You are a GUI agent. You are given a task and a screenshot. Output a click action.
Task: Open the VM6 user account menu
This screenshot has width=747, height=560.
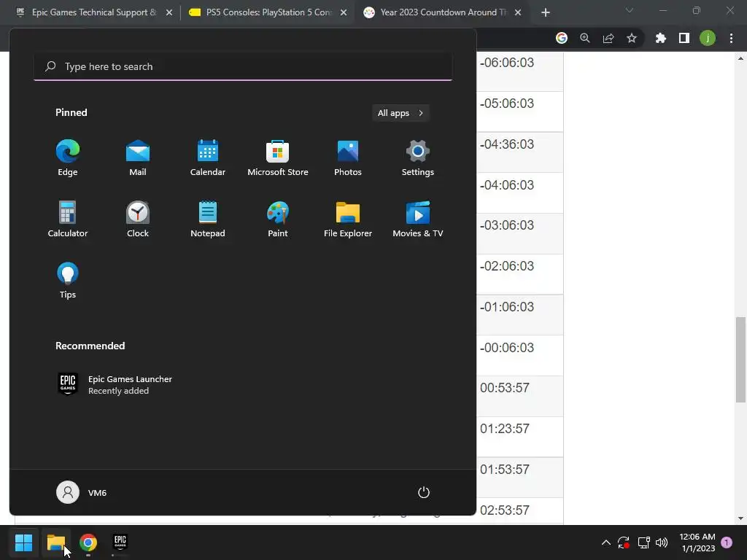[82, 492]
